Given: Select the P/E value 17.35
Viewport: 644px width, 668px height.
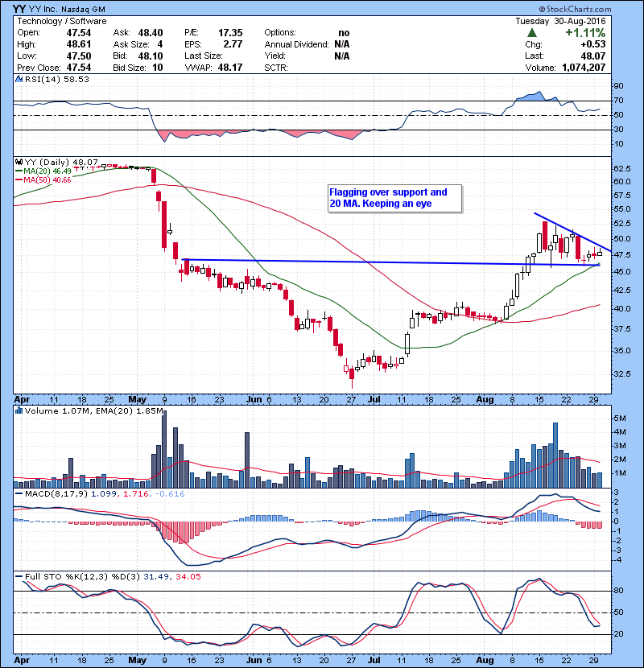Looking at the screenshot, I should [x=230, y=33].
